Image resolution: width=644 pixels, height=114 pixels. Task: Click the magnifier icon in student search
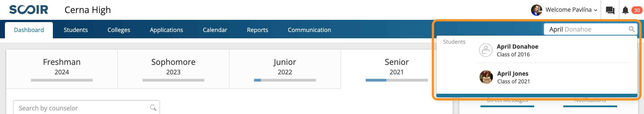click(631, 29)
